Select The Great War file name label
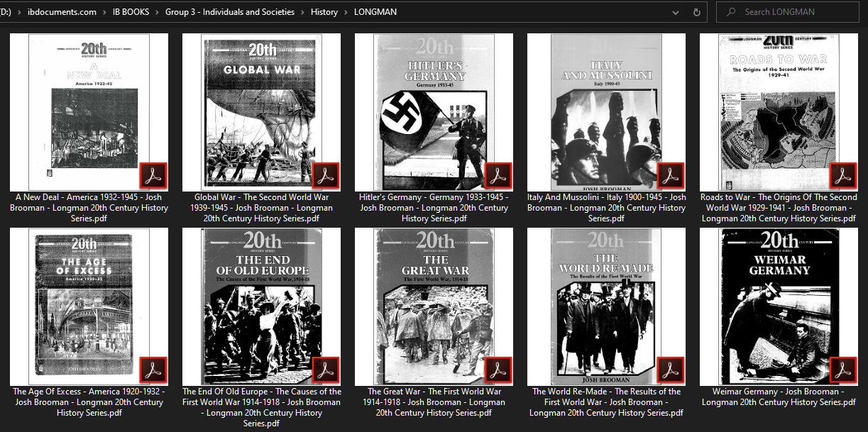 [x=434, y=401]
